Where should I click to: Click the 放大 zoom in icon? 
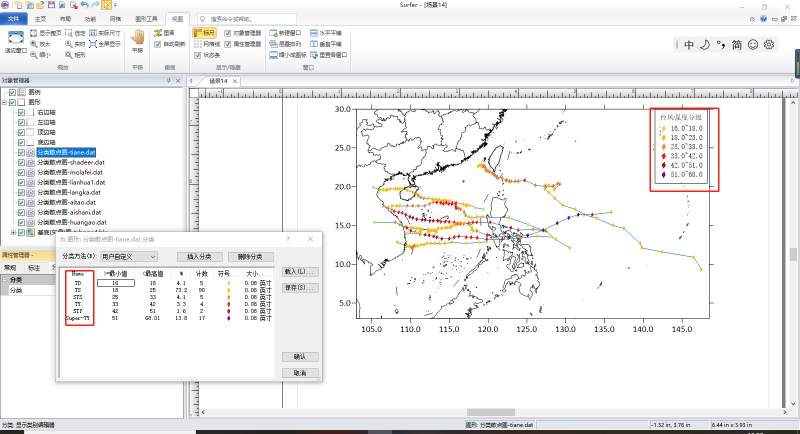(x=32, y=44)
